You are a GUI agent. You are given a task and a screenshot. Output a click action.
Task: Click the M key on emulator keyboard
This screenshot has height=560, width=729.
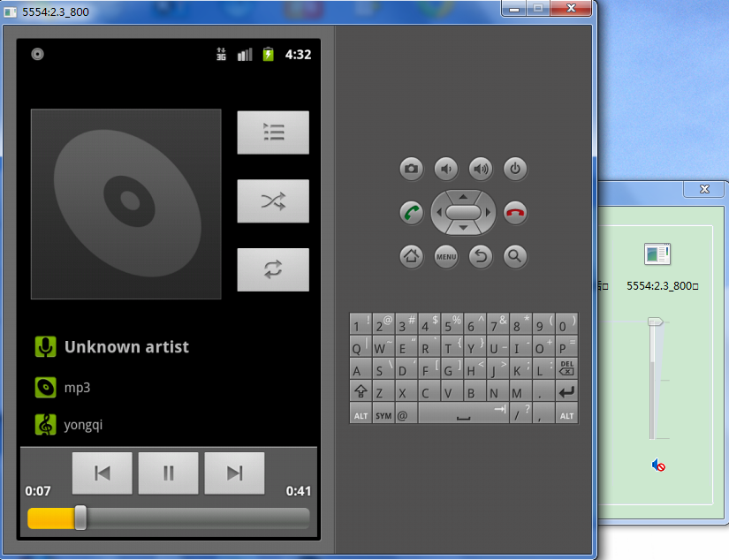[520, 390]
